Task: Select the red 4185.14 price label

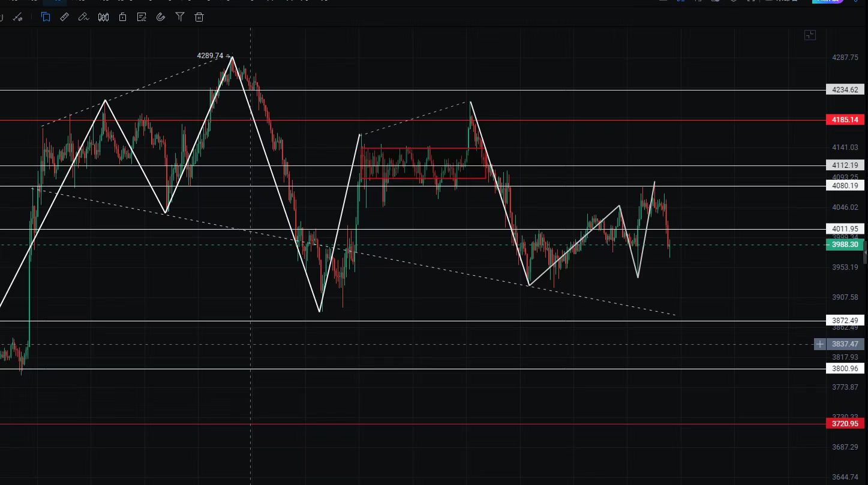Action: pyautogui.click(x=845, y=120)
